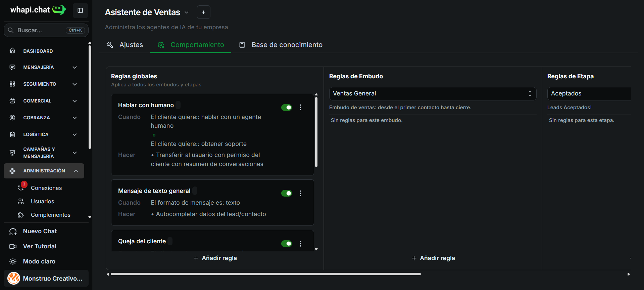This screenshot has width=644, height=290.
Task: Click the Cobranza dollar icon
Action: click(12, 118)
